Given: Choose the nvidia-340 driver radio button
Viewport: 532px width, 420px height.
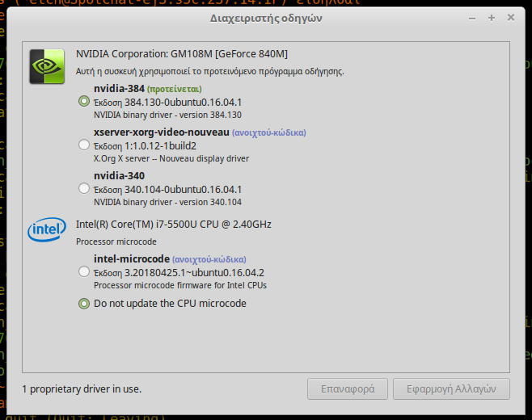Looking at the screenshot, I should click(84, 188).
